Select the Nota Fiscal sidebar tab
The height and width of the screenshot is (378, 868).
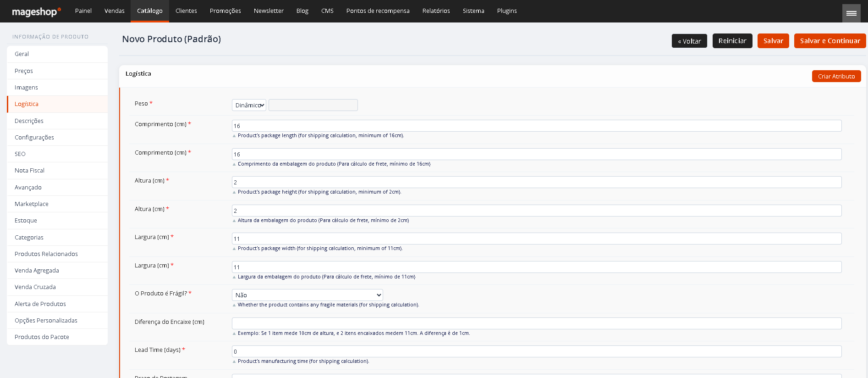tap(57, 170)
